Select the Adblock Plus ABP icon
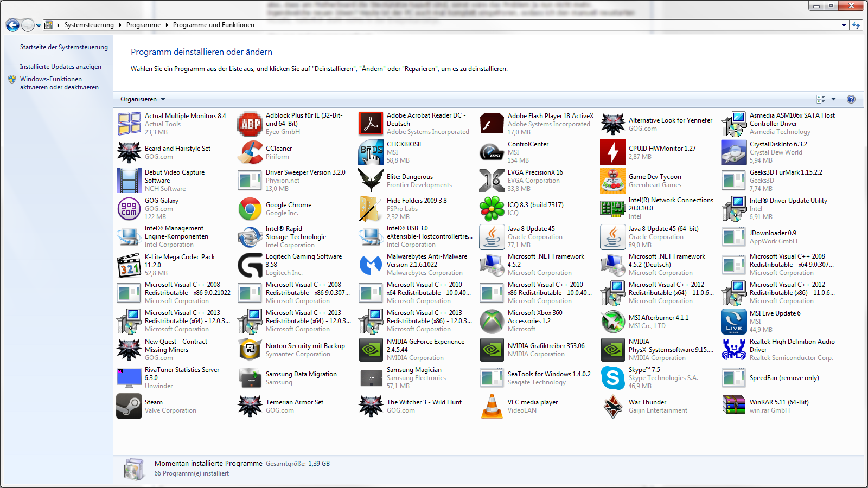This screenshot has width=868, height=488. 250,124
